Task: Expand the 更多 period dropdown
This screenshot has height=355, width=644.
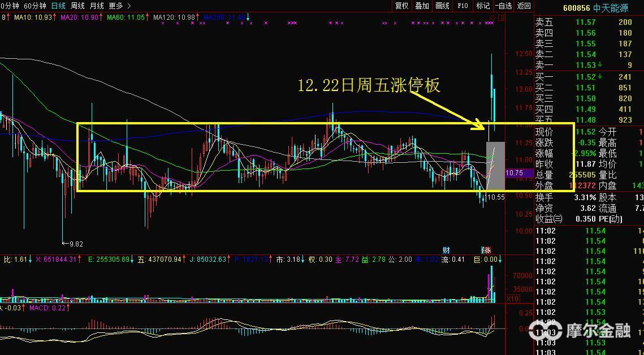Action: pos(114,6)
